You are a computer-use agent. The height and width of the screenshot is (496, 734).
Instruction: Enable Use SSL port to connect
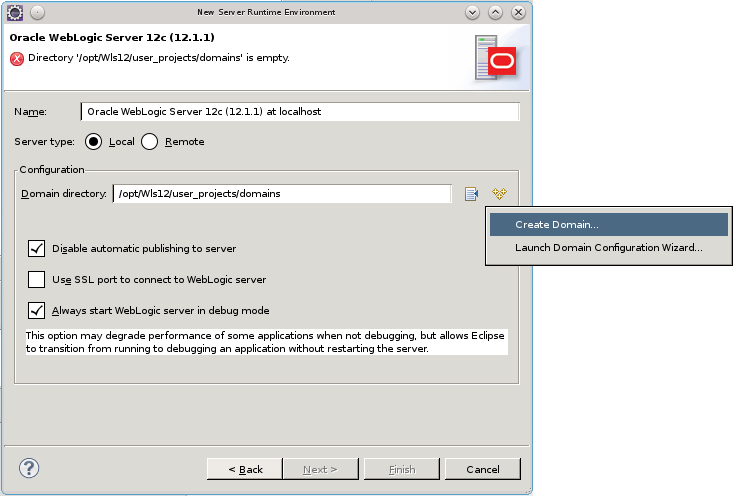37,279
